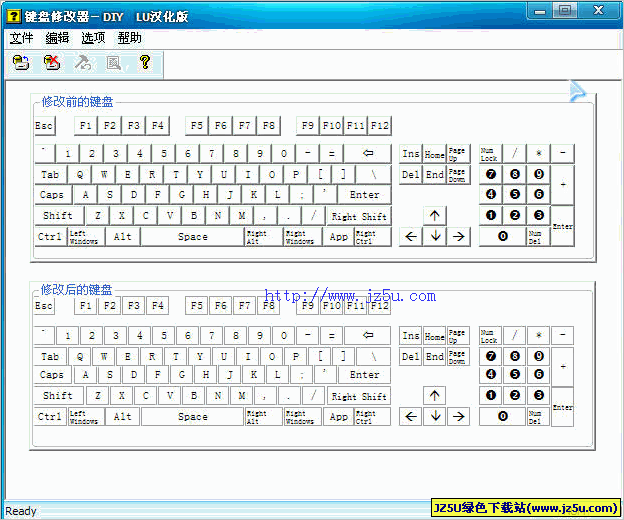Click down arrow key in upper keyboard

[435, 237]
